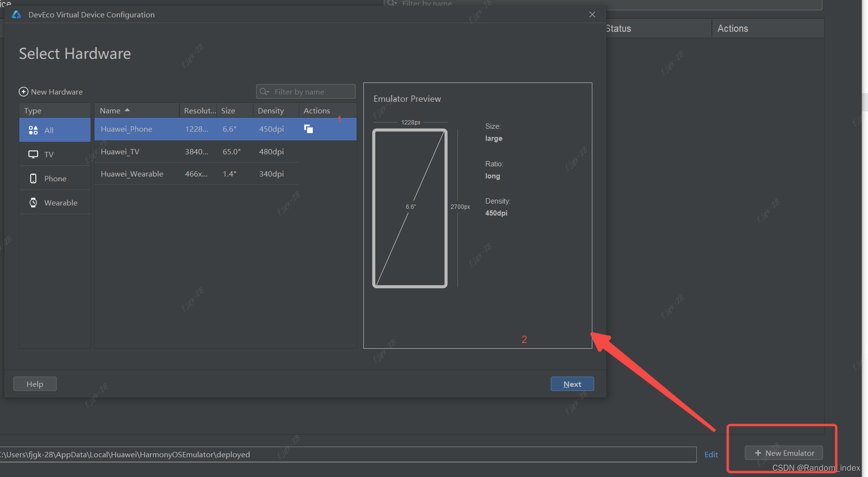This screenshot has height=477, width=868.
Task: Select the Wearable device type category
Action: [x=55, y=203]
